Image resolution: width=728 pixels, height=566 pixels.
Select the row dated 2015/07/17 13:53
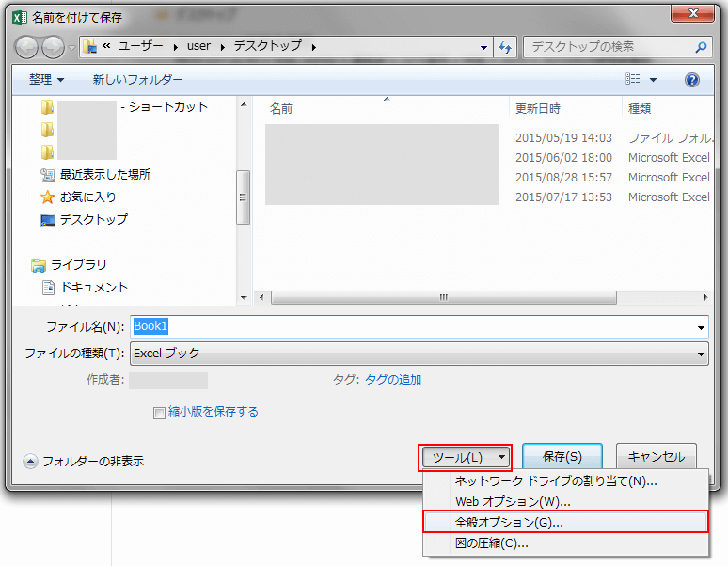488,197
